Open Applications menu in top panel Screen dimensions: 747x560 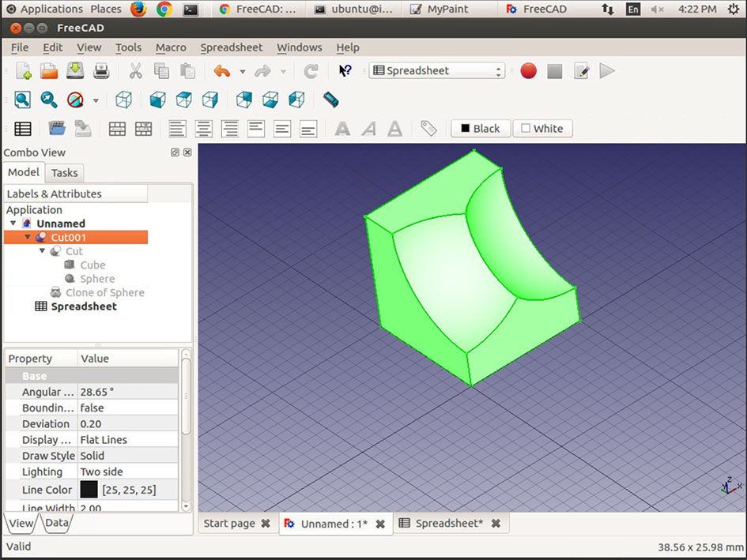point(51,9)
